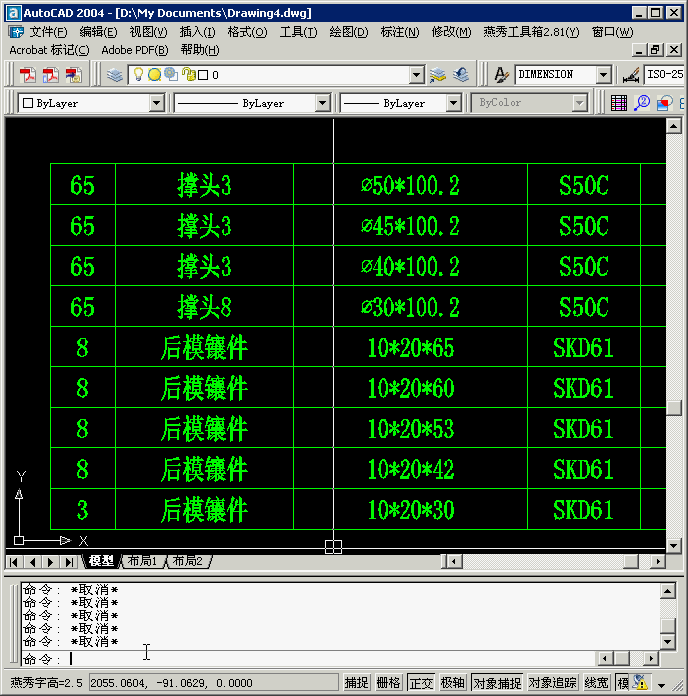Toggle the layer lock padlock icon
The width and height of the screenshot is (688, 696).
click(189, 74)
